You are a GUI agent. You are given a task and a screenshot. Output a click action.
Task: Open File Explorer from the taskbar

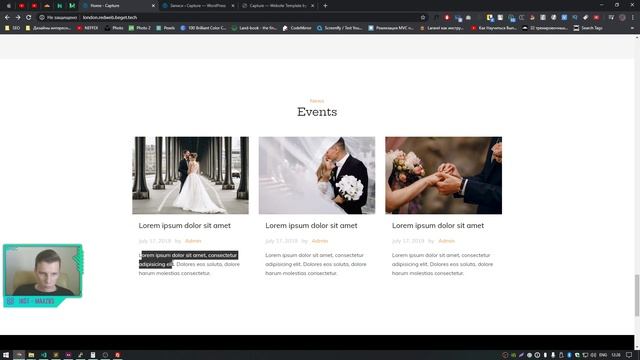coord(31,355)
